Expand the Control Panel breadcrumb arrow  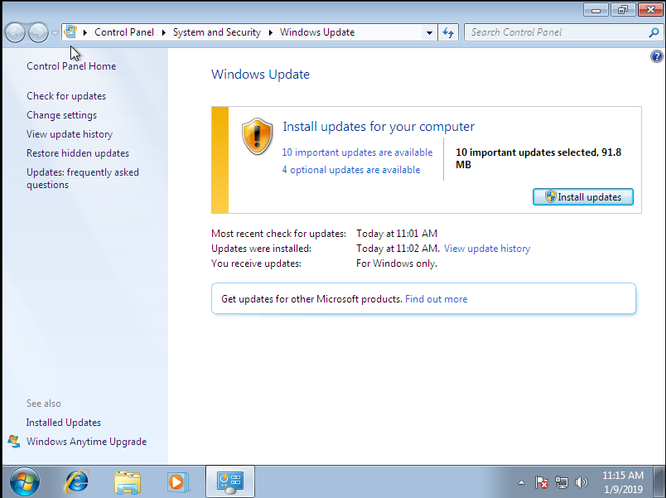pos(164,32)
